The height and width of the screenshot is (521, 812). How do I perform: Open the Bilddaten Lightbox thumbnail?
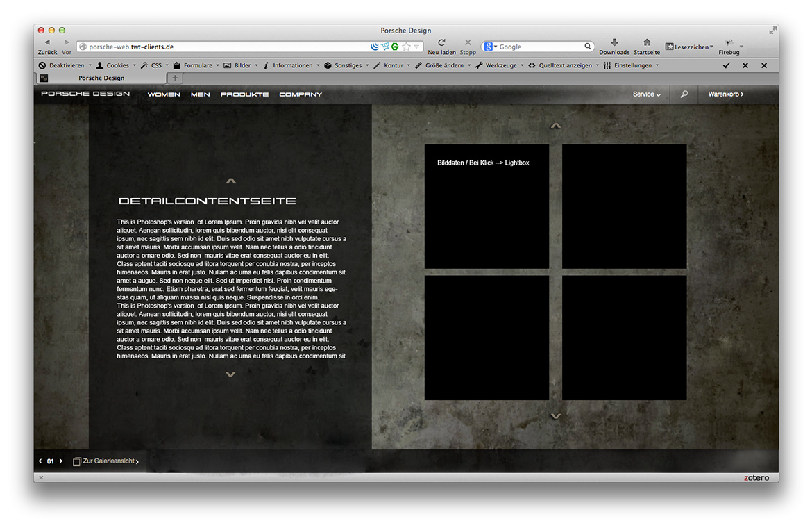click(487, 206)
